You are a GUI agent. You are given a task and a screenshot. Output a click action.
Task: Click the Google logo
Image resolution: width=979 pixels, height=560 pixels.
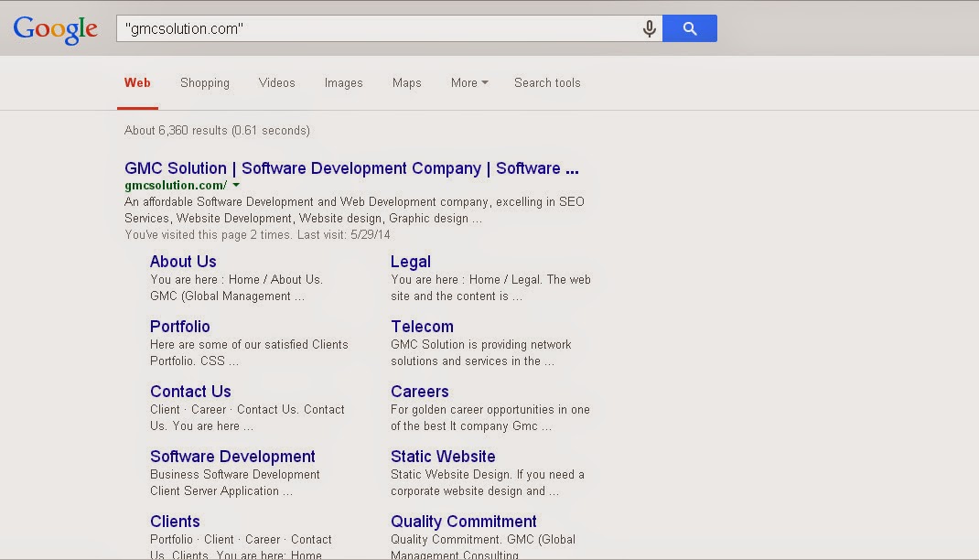(x=55, y=29)
